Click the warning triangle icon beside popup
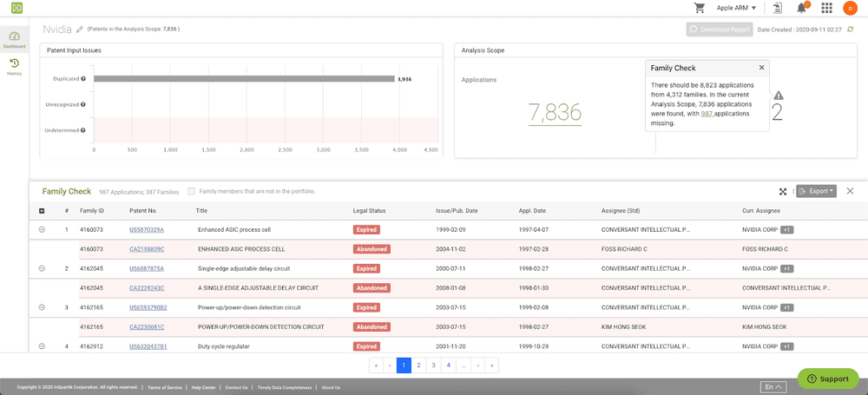Image resolution: width=868 pixels, height=395 pixels. [x=779, y=95]
